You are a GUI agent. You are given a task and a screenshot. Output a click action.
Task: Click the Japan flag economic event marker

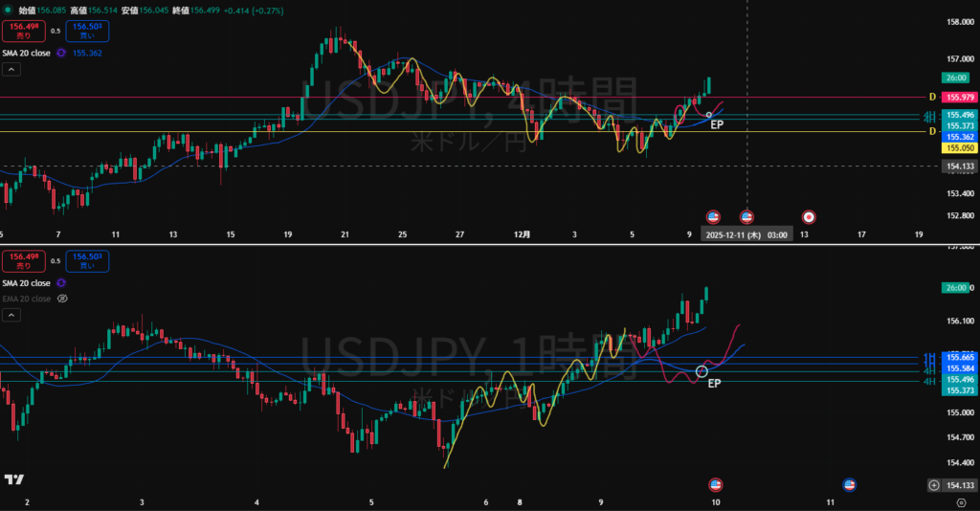[x=809, y=217]
